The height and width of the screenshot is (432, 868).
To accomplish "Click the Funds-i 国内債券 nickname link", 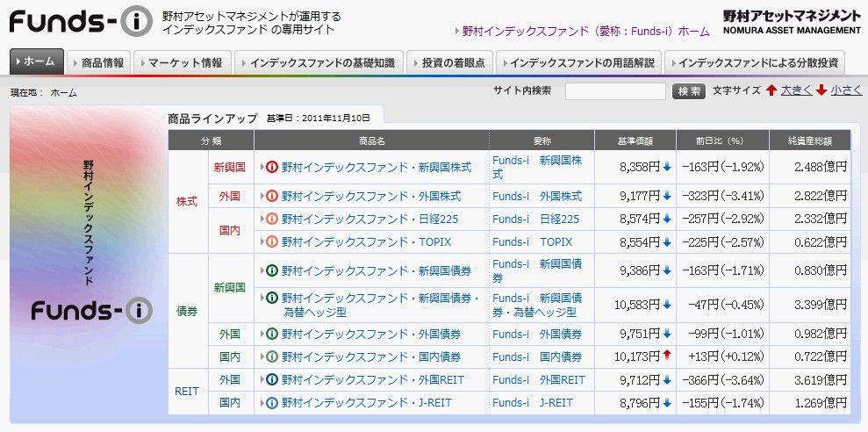I will coord(537,356).
